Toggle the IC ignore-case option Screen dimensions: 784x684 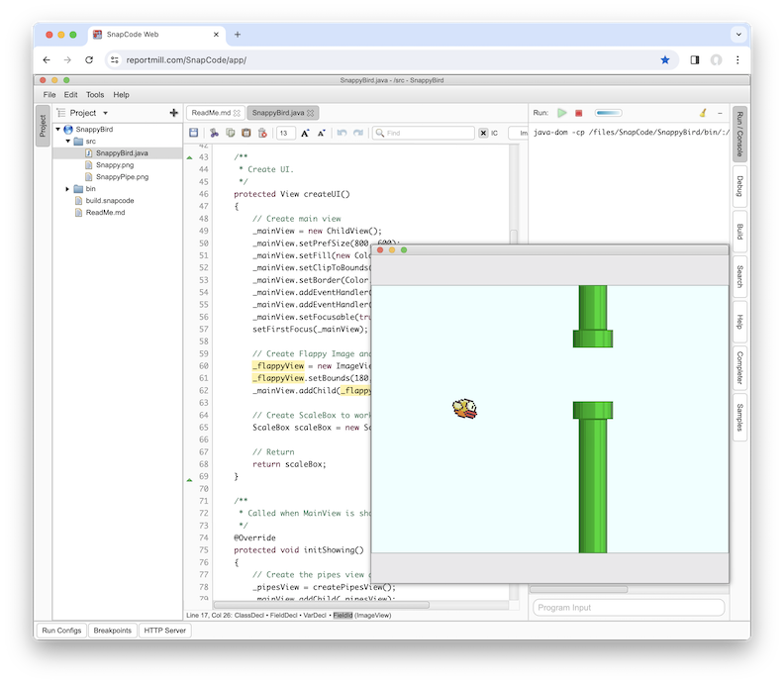click(x=494, y=133)
